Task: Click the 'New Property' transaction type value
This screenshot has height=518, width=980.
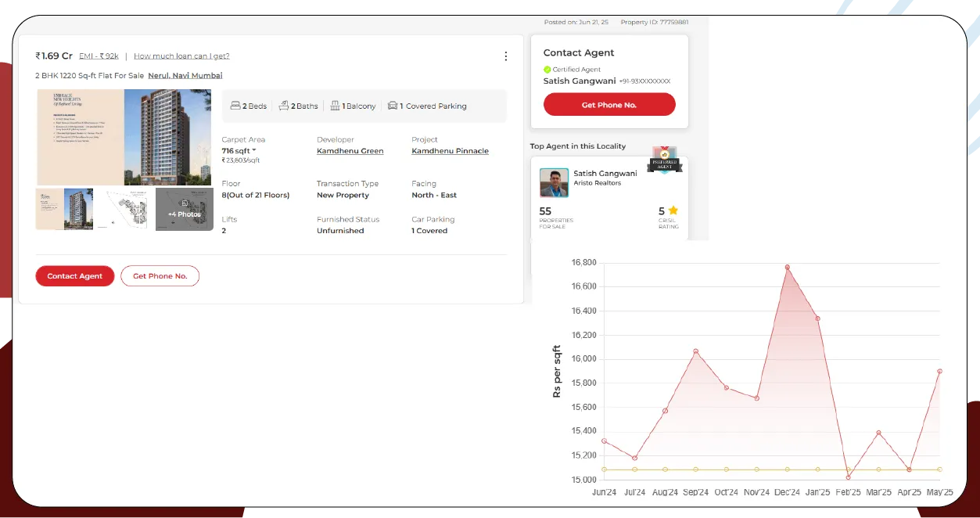Action: pos(343,195)
